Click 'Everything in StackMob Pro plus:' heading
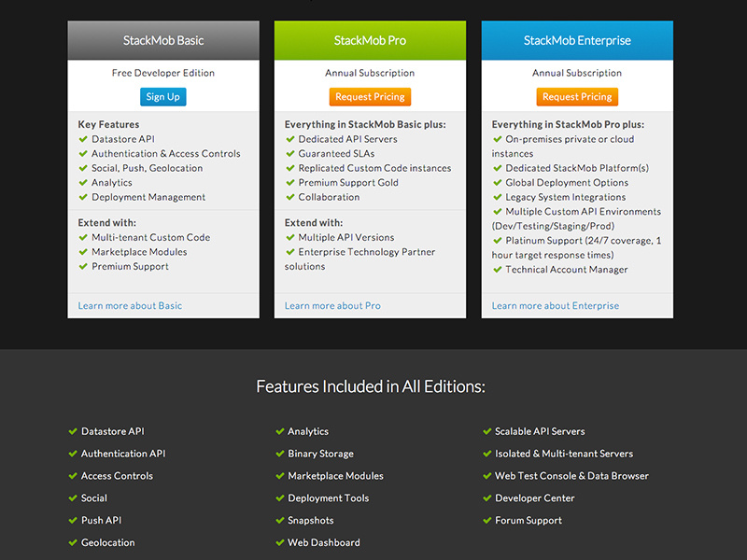 (x=568, y=124)
